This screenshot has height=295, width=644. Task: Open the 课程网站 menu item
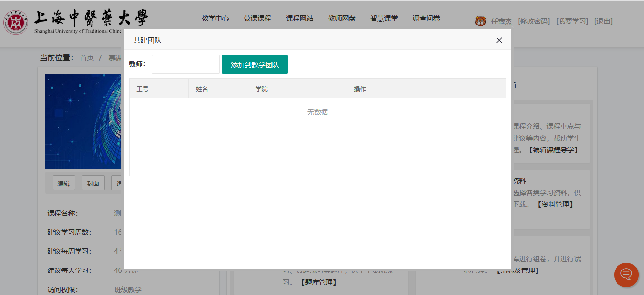click(x=299, y=19)
